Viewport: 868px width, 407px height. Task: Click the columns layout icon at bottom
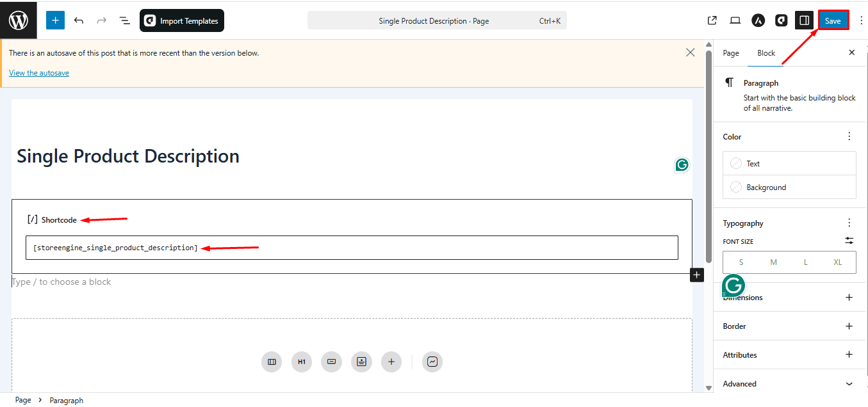271,362
